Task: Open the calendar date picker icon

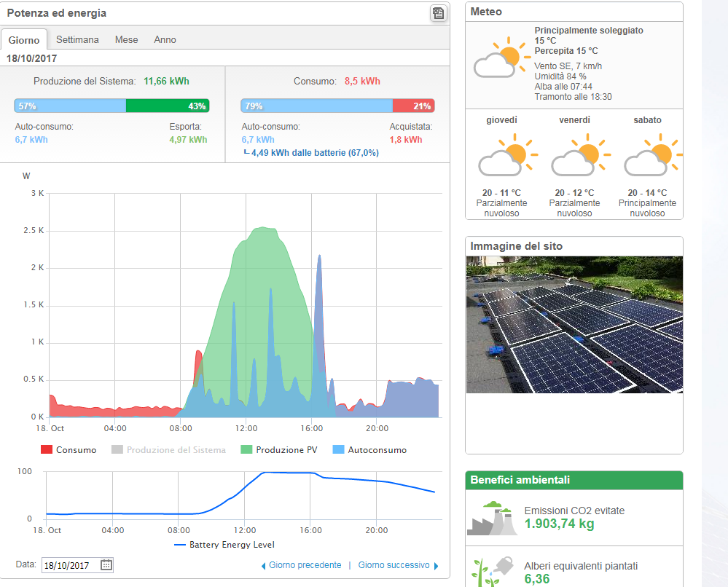Action: (x=106, y=564)
